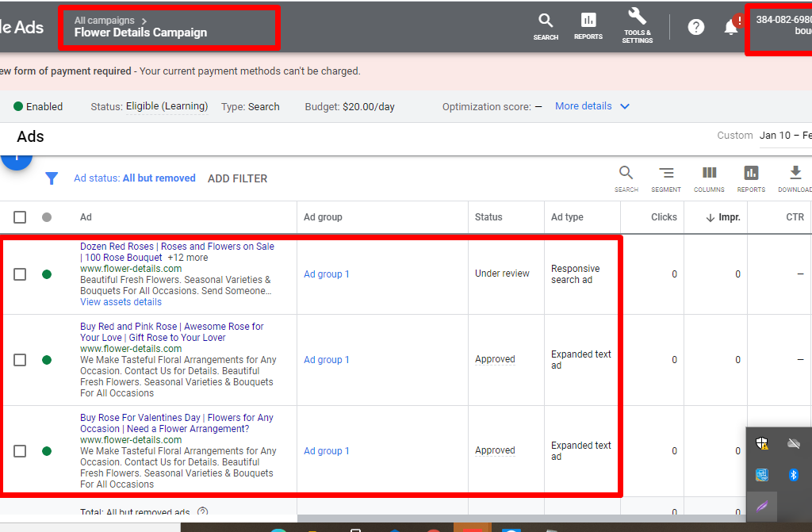This screenshot has width=812, height=532.
Task: Click the DOWNLOAD icon in the table toolbar
Action: 795,173
